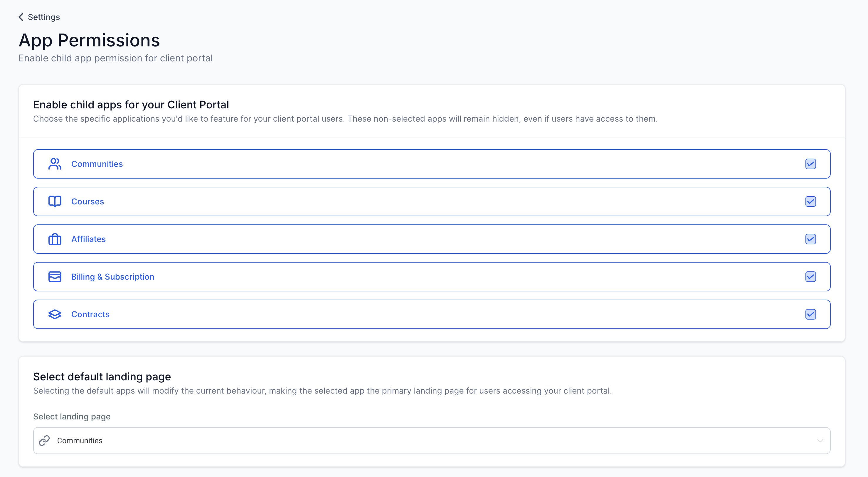Screen dimensions: 868x477
Task: Click the back arrow beside Settings
Action: (21, 17)
